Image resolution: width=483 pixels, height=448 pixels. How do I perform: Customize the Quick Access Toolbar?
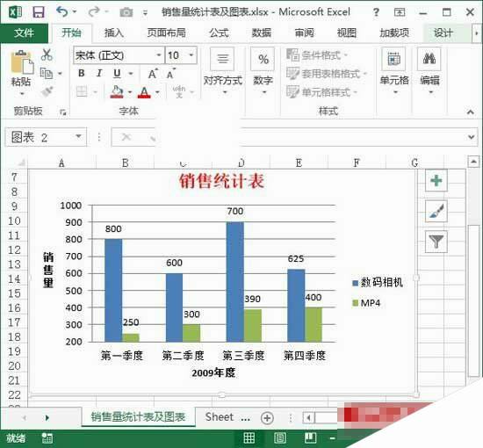(x=145, y=13)
